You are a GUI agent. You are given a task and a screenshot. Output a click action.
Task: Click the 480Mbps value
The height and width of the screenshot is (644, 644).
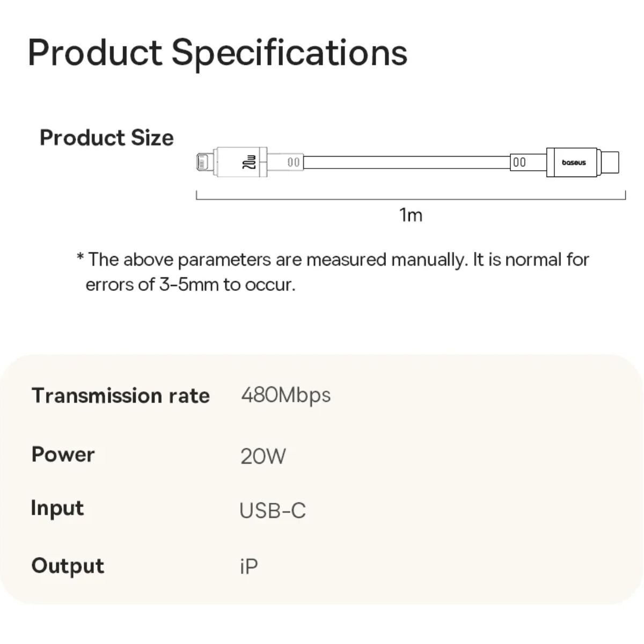(286, 396)
